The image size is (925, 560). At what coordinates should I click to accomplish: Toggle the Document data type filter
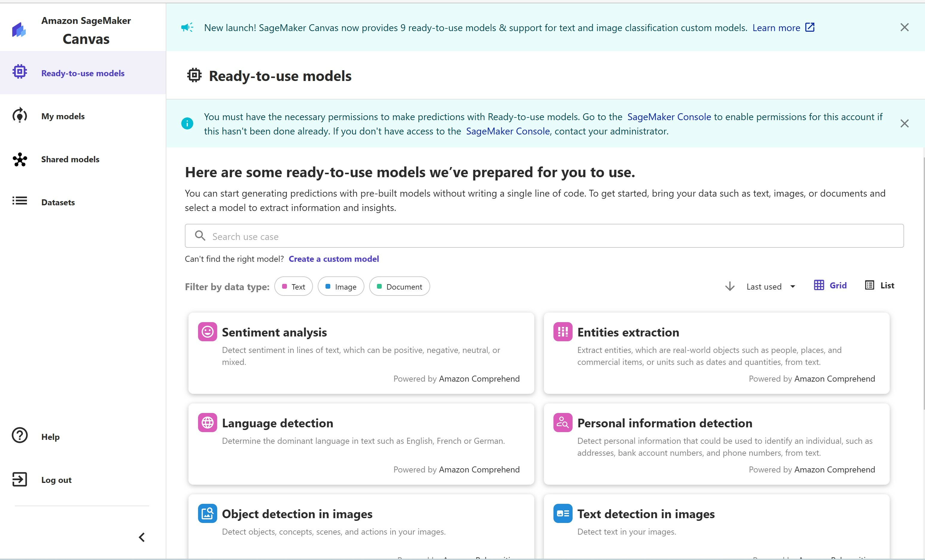pyautogui.click(x=399, y=287)
